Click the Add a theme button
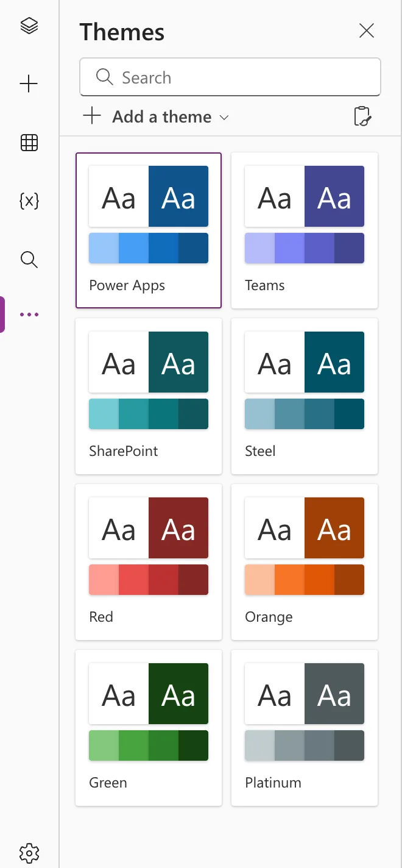402x868 pixels. [156, 116]
